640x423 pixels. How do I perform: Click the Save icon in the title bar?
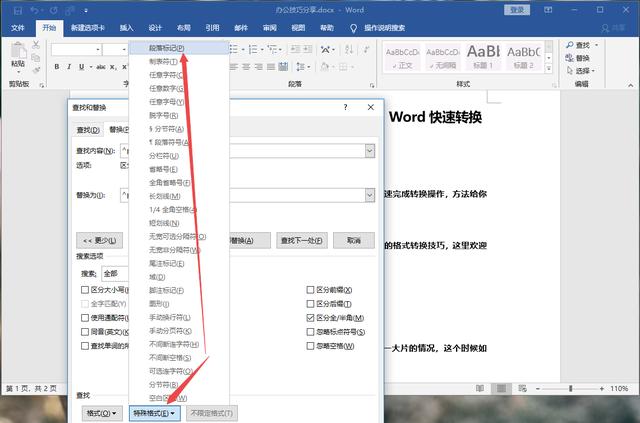pos(18,11)
